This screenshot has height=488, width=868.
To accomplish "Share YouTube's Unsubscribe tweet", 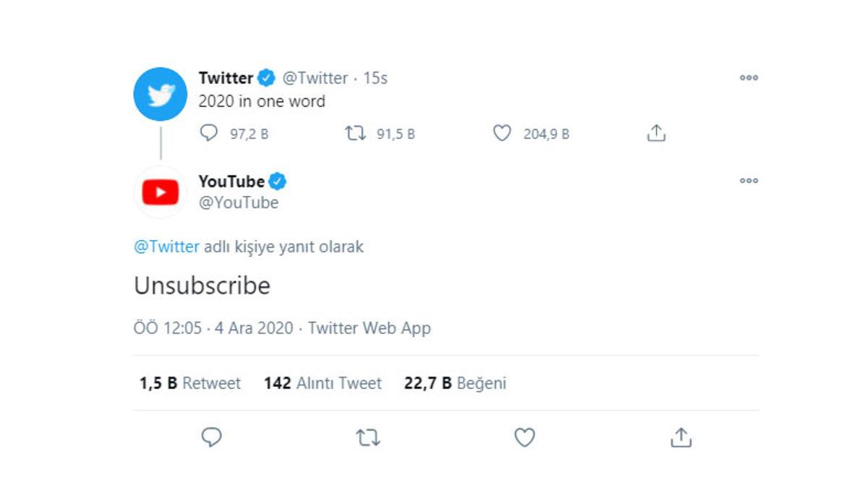I will (x=678, y=437).
